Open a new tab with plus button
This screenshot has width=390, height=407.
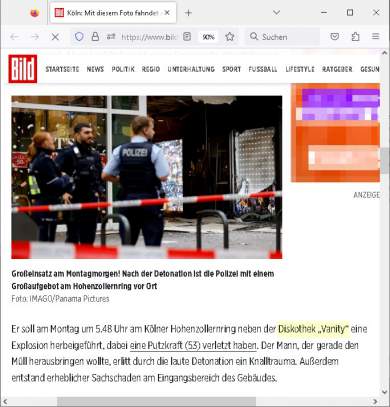click(x=188, y=13)
